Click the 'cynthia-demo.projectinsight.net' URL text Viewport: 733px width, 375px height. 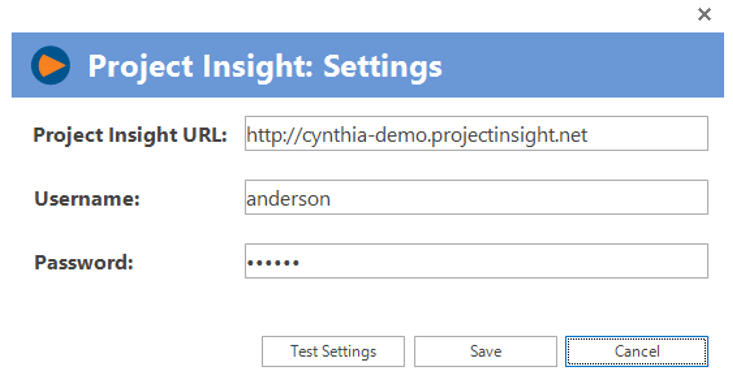point(445,135)
